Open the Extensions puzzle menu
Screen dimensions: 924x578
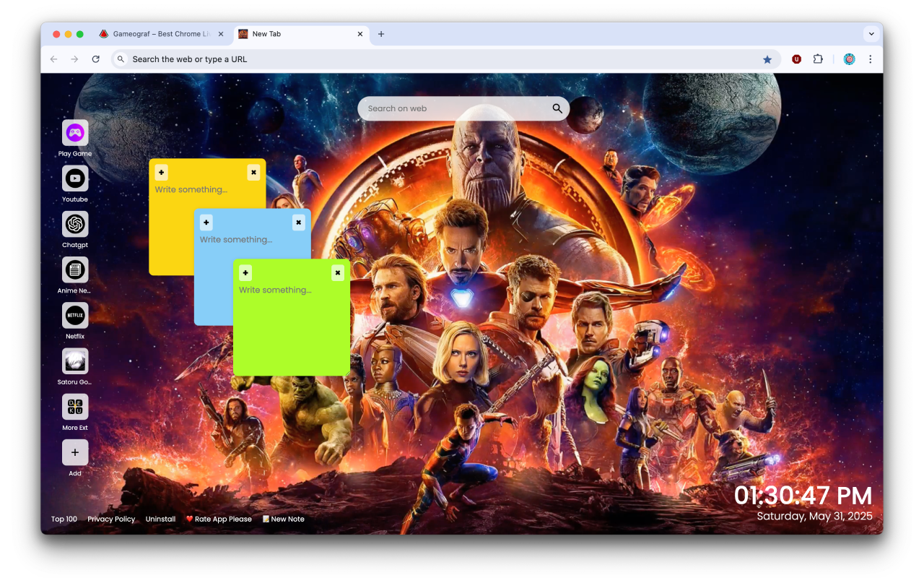(818, 59)
